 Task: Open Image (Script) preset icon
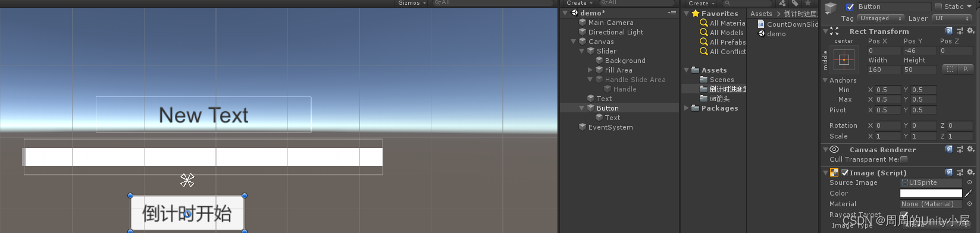959,172
